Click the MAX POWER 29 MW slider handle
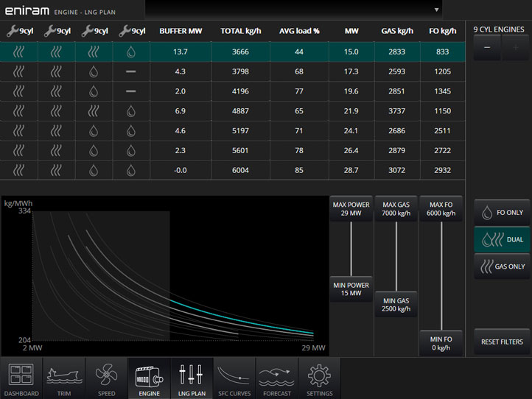 coord(351,209)
